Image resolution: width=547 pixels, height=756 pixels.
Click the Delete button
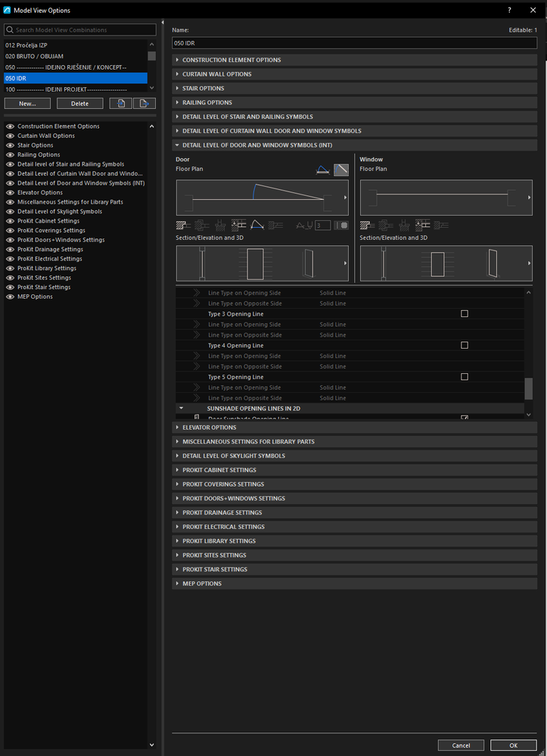tap(80, 103)
